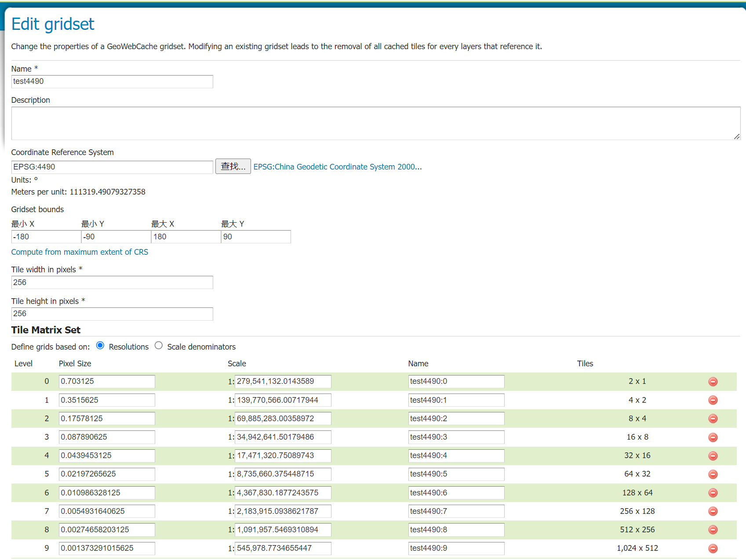Edit the grid name test4490:7
This screenshot has width=746, height=560.
click(x=456, y=511)
